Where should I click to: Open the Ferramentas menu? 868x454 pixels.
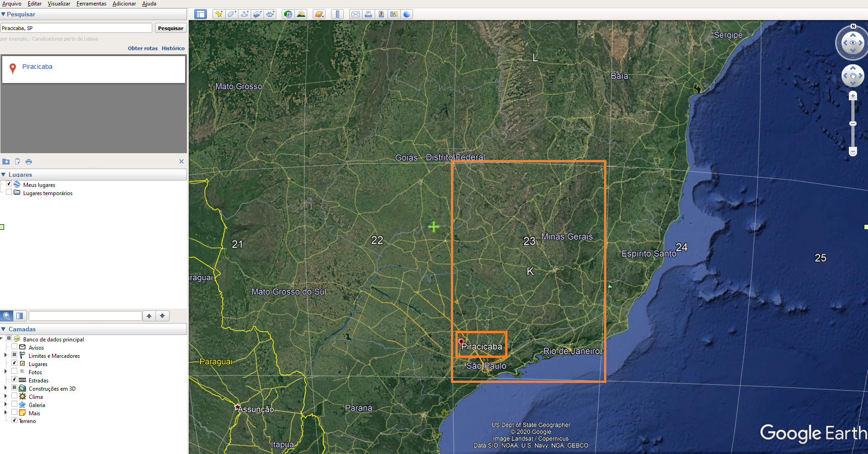[x=91, y=4]
